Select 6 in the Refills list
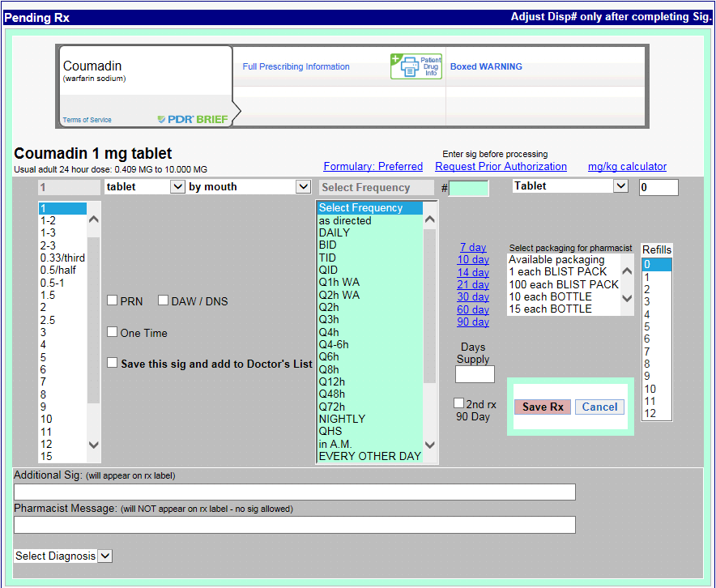This screenshot has height=588, width=716. point(657,339)
